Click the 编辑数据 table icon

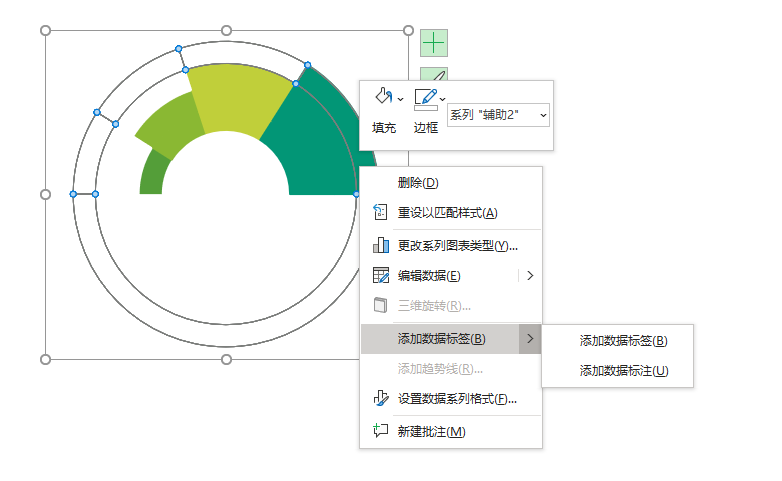point(380,275)
